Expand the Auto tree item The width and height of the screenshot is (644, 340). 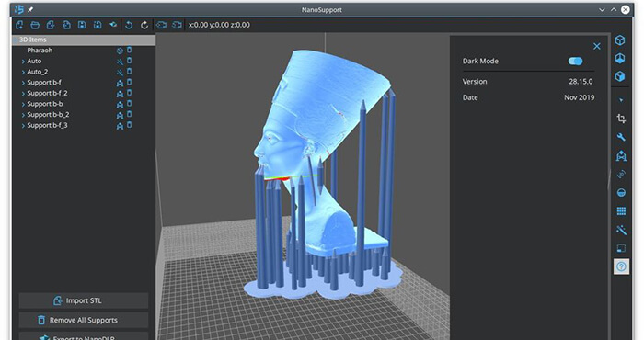point(23,62)
